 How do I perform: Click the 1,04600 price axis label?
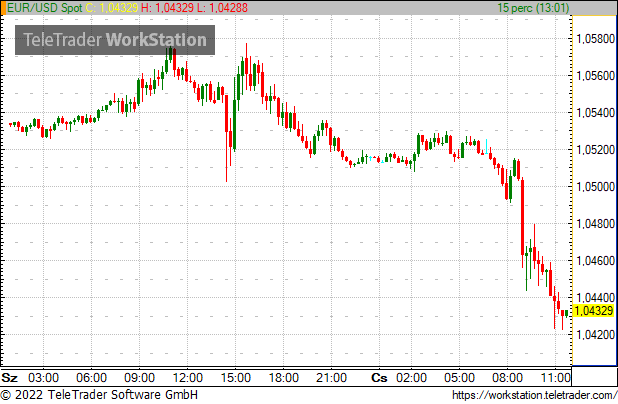[x=596, y=261]
